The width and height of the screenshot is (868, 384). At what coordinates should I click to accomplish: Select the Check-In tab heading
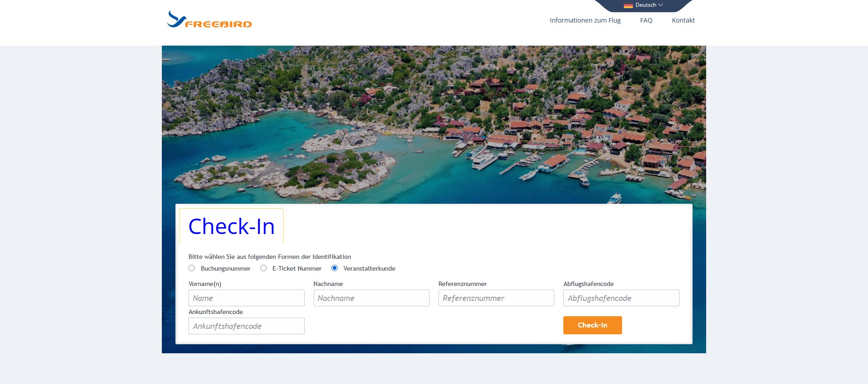tap(231, 226)
